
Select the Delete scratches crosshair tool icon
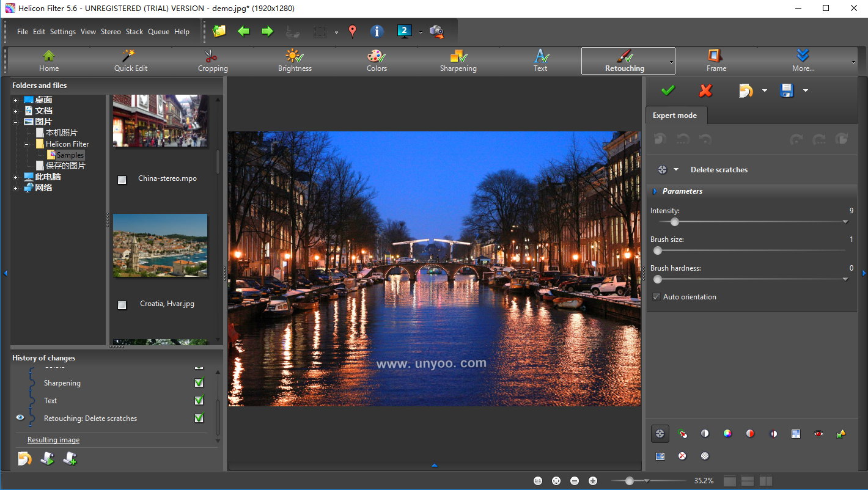point(660,434)
